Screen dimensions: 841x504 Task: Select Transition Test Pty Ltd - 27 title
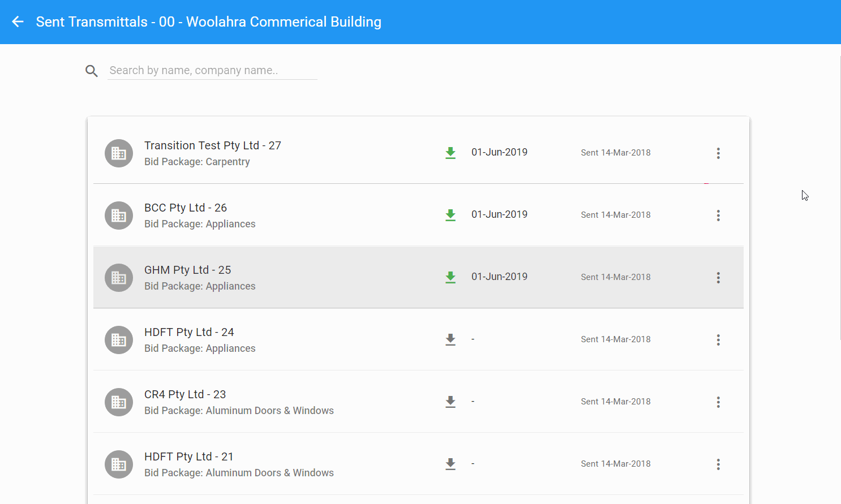pos(213,145)
